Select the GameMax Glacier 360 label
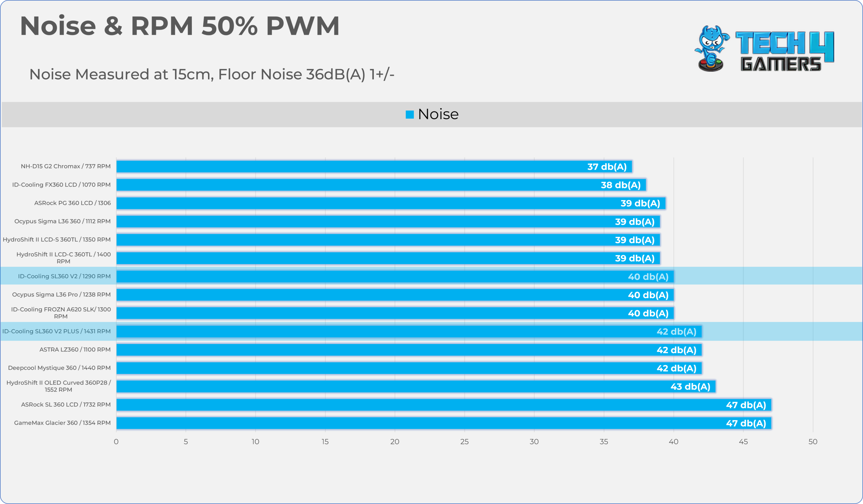The height and width of the screenshot is (504, 863). click(62, 423)
